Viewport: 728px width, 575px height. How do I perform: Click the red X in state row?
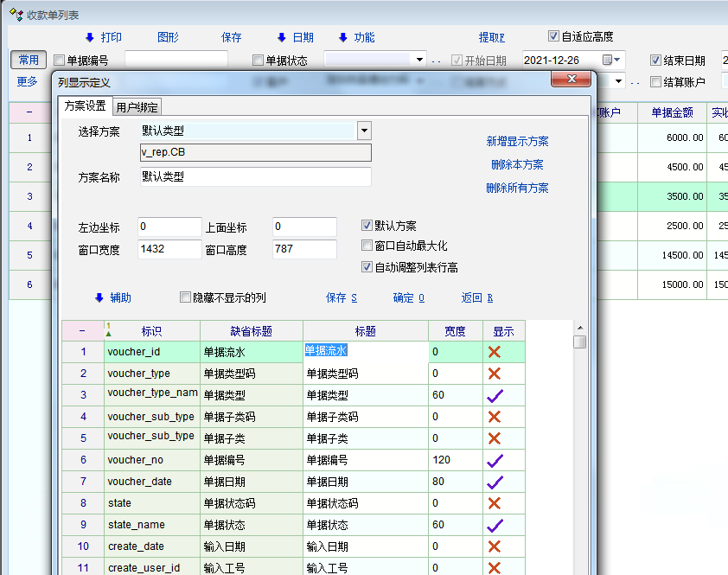click(x=495, y=503)
